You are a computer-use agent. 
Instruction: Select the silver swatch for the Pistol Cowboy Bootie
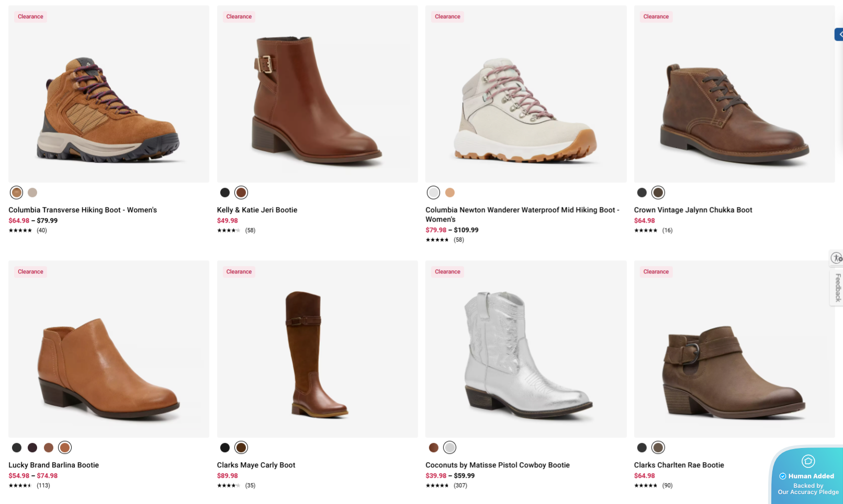pyautogui.click(x=449, y=447)
